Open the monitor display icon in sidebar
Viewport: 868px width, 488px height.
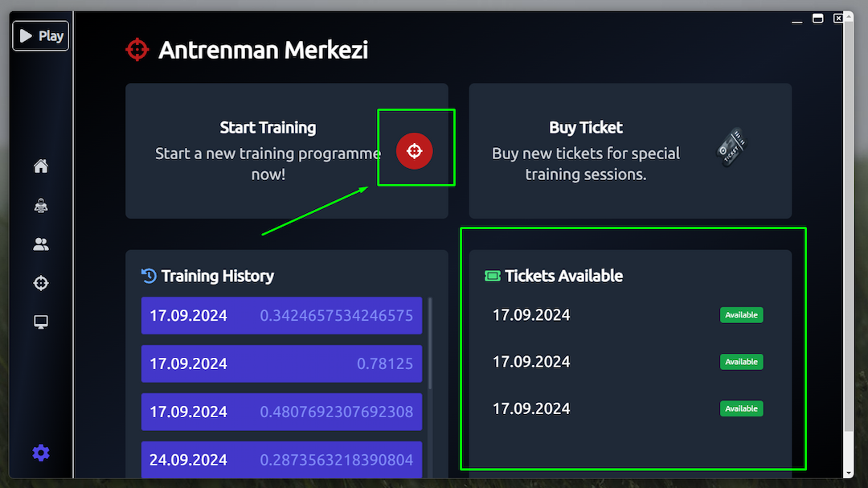click(x=41, y=322)
